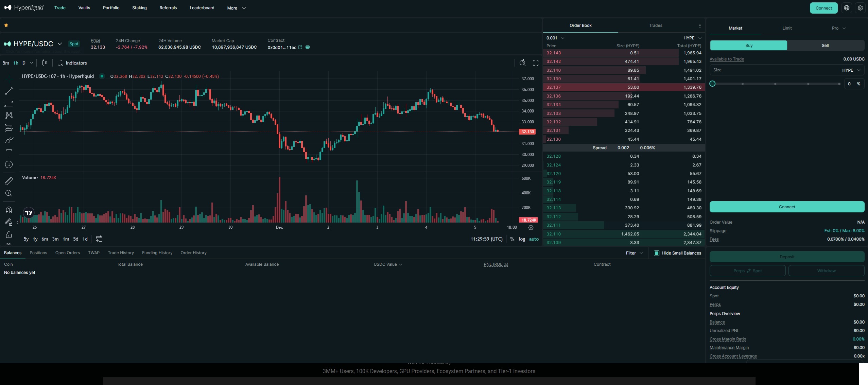Click the favorite star icon
This screenshot has width=868, height=385.
6,25
